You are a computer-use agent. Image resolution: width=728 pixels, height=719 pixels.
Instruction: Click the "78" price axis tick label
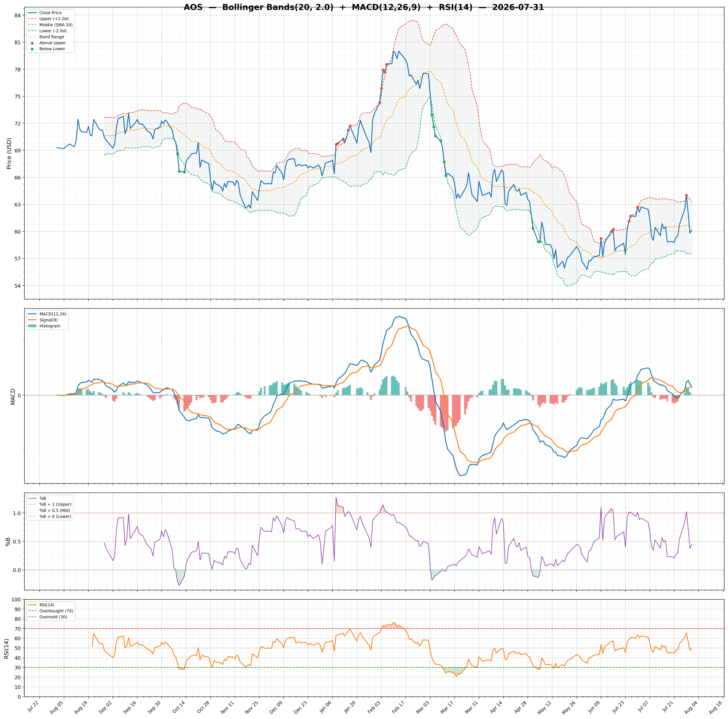click(18, 69)
